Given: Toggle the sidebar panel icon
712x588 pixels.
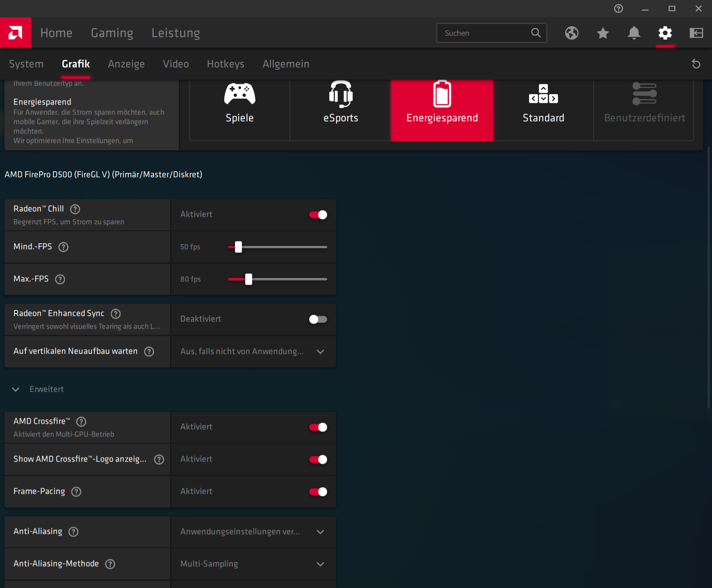Looking at the screenshot, I should pyautogui.click(x=696, y=33).
